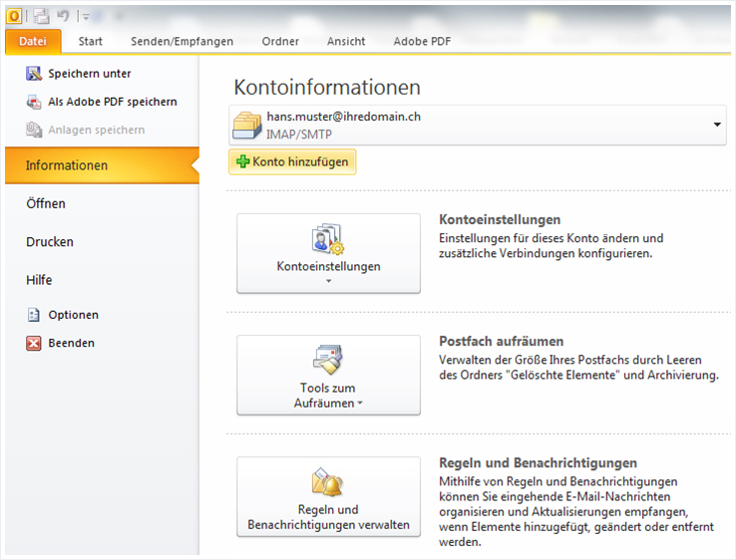Open Optionen label
Viewport: 736px width, 560px height.
click(x=73, y=315)
